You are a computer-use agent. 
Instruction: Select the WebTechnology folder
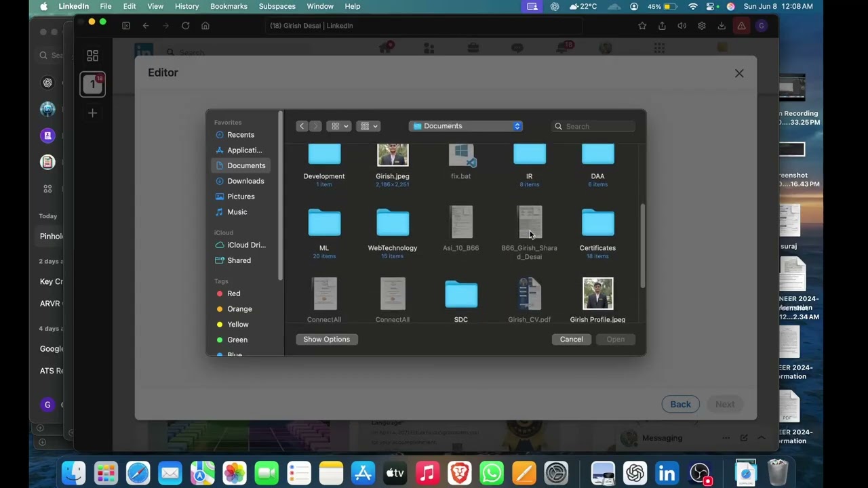coord(393,232)
